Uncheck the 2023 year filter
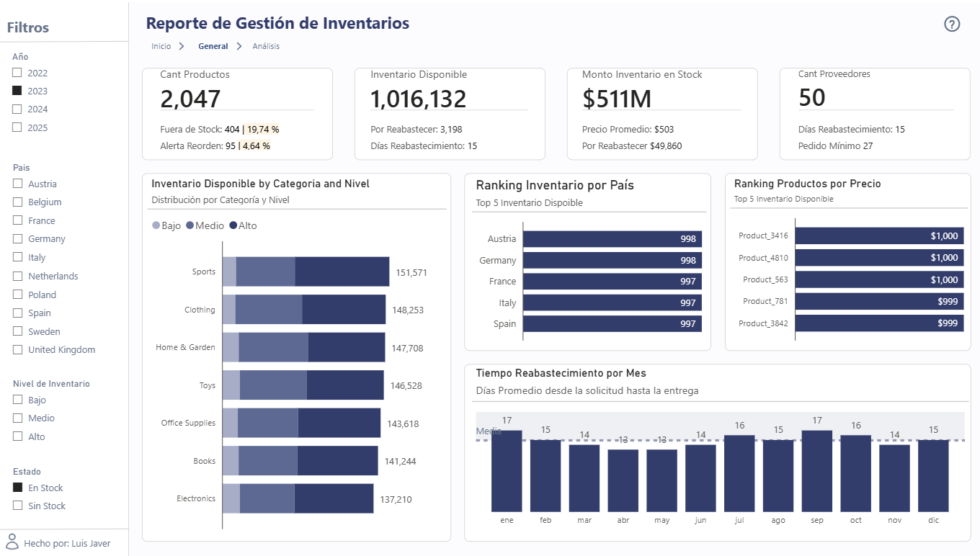 click(17, 91)
